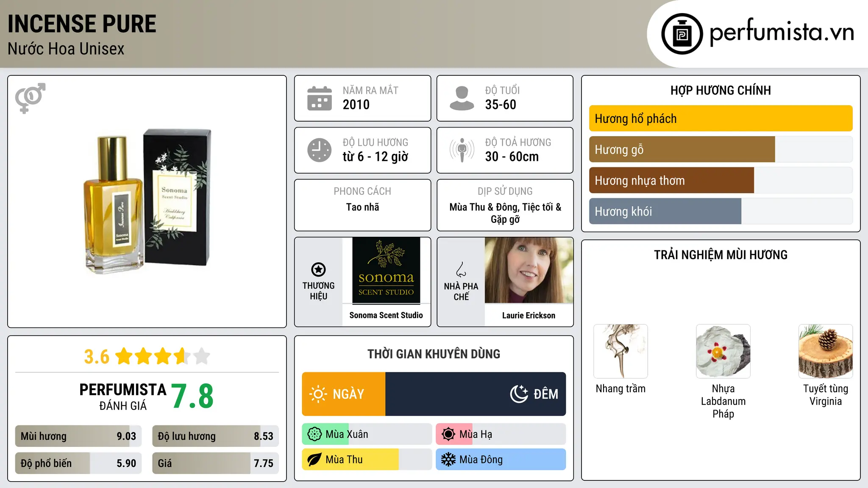Click the INCENSE PURE title
The width and height of the screenshot is (868, 488).
click(82, 24)
